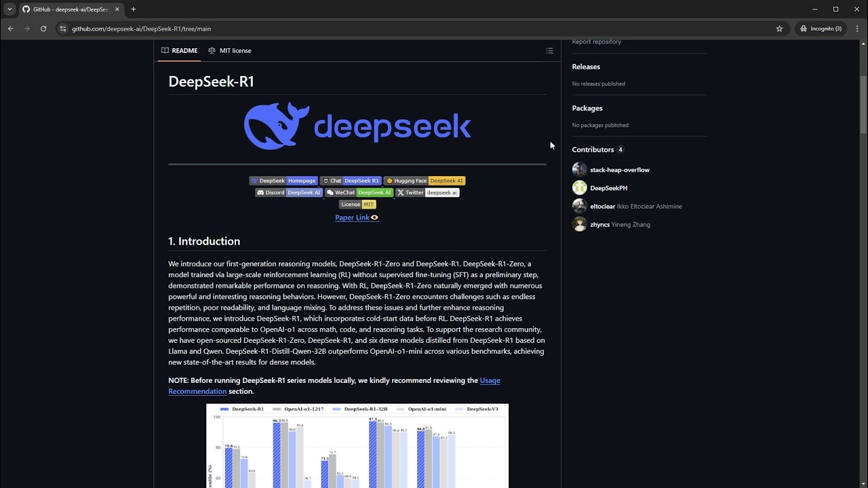Open stack-heap-overflow contributor profile
Screen dimensions: 868x488
pos(620,170)
